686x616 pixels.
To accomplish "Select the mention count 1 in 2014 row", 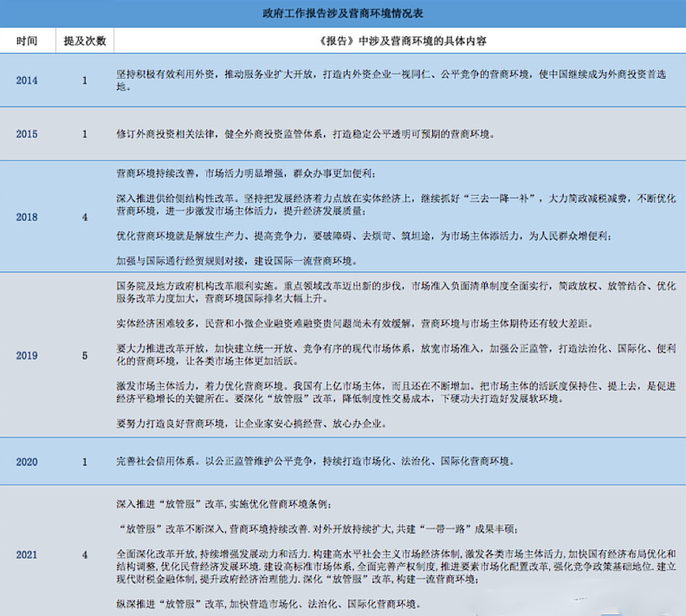I will [x=85, y=81].
